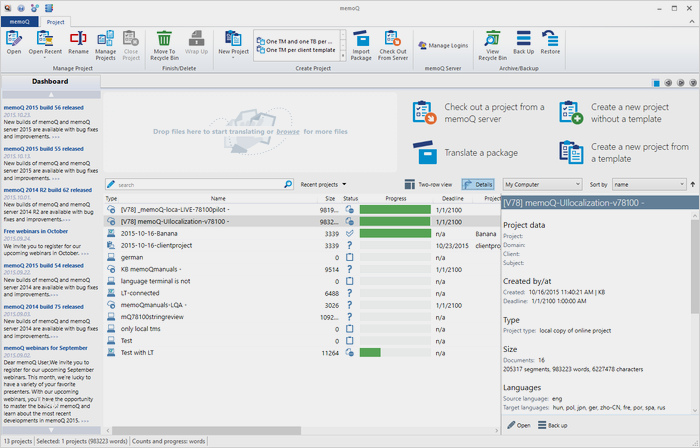Image resolution: width=700 pixels, height=448 pixels.
Task: Click Back up in the details pane
Action: pyautogui.click(x=552, y=425)
